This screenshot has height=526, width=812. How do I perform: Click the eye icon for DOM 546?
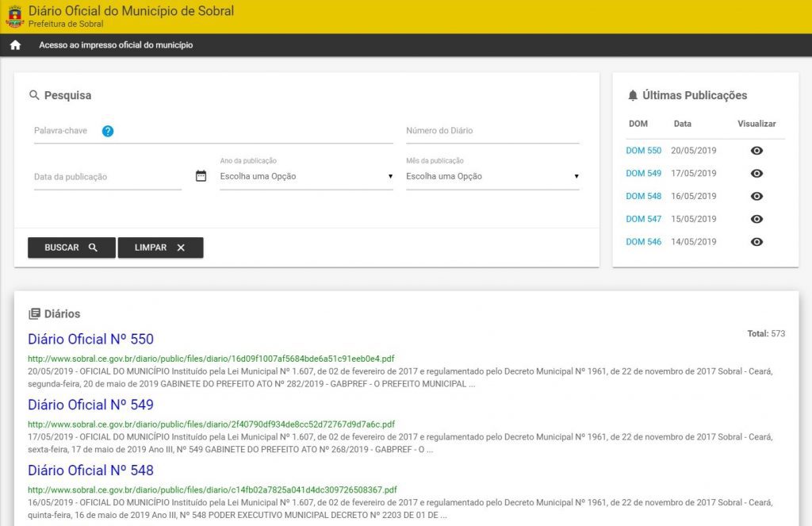[x=756, y=242]
